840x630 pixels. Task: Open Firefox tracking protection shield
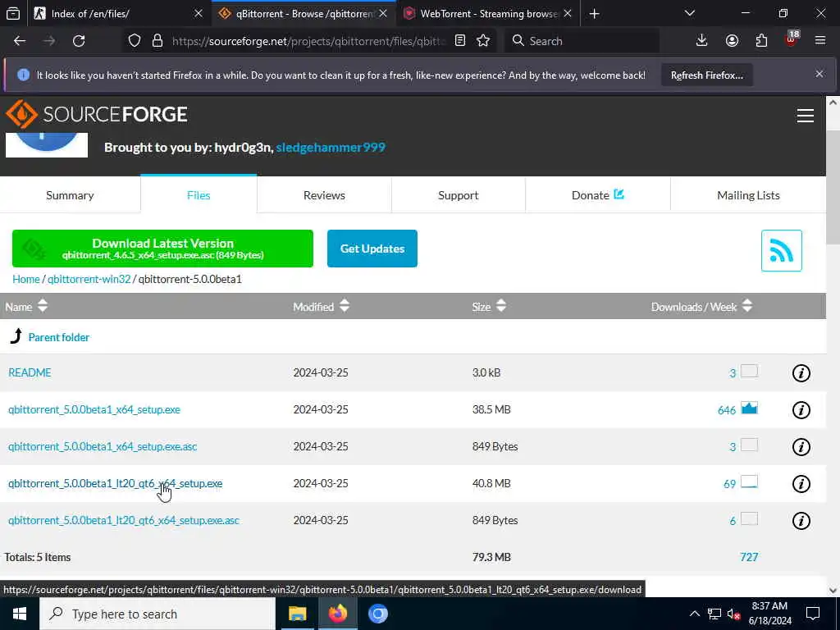[135, 41]
